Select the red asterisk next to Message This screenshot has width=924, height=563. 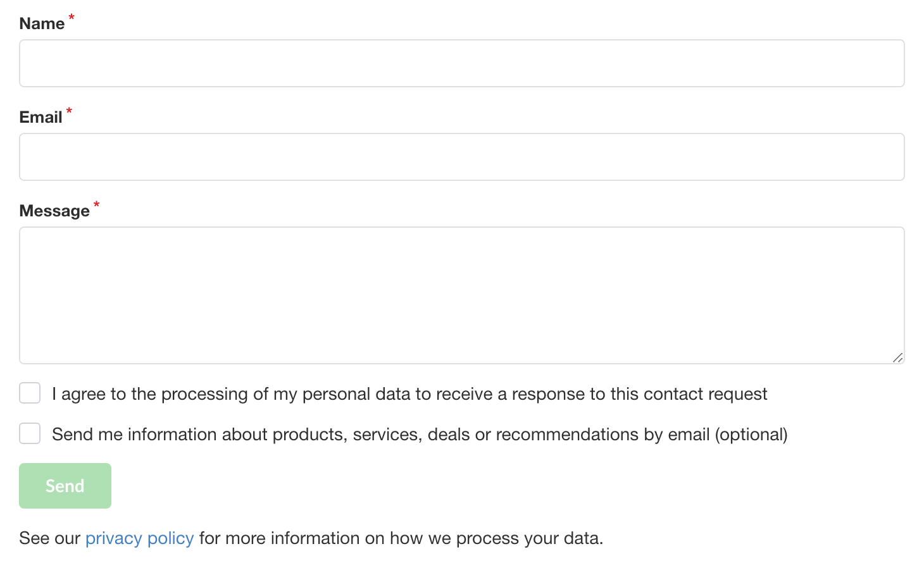tap(96, 205)
